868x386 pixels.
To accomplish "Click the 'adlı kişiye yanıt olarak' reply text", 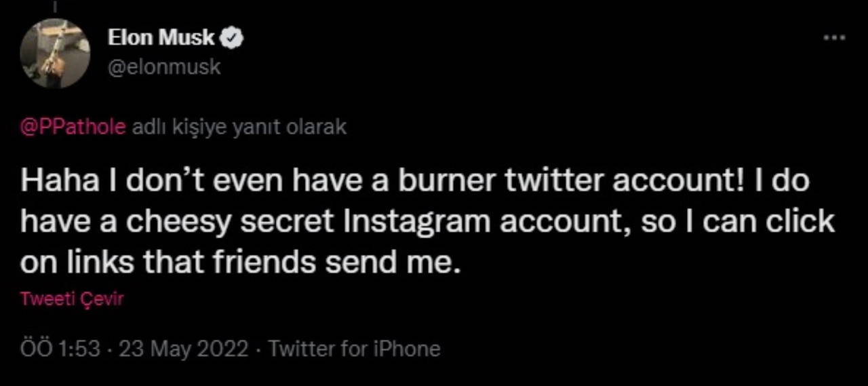I will point(239,128).
